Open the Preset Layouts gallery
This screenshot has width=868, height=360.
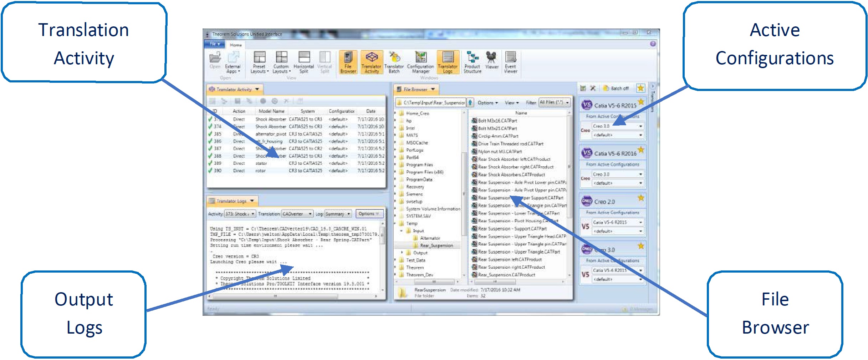[259, 62]
